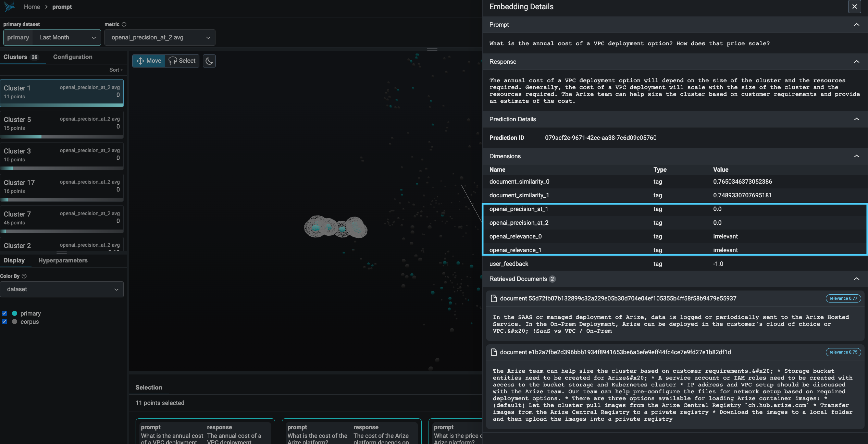868x444 pixels.
Task: Click the highlighted cluster blob in point cloud
Action: [x=336, y=227]
